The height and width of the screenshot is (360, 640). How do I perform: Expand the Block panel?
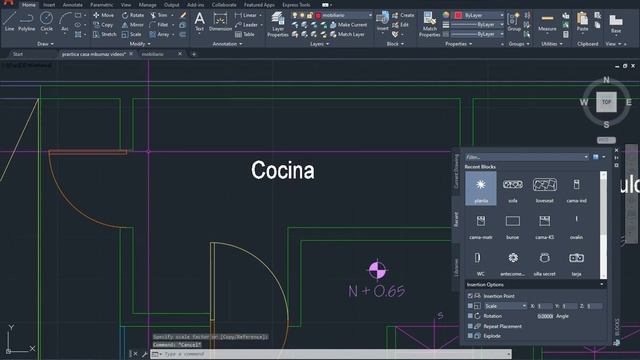(x=395, y=44)
